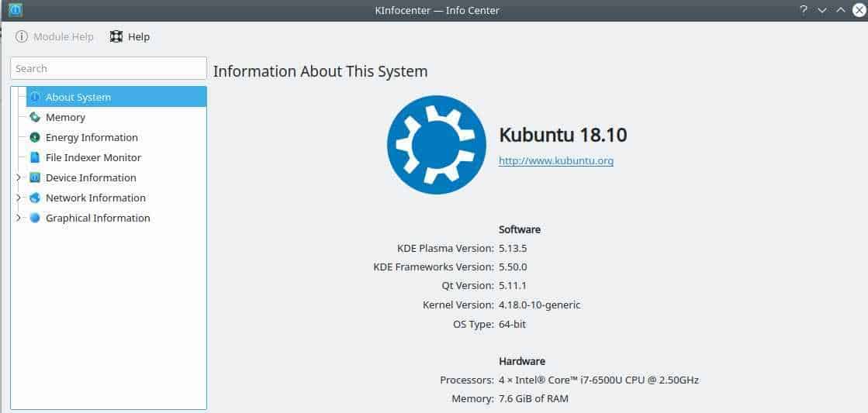Click the KDE Plasma Version value 5.13.5
This screenshot has width=868, height=413.
[513, 248]
